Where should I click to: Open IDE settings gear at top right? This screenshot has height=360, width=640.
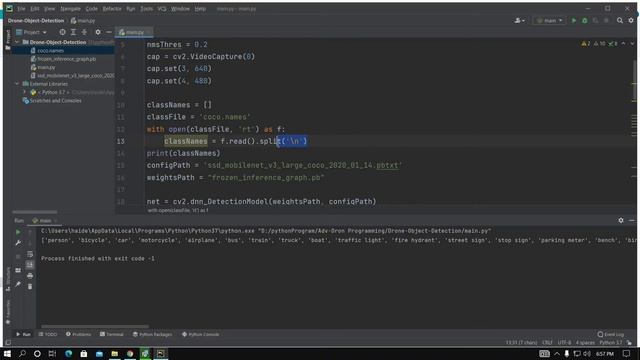(x=631, y=20)
